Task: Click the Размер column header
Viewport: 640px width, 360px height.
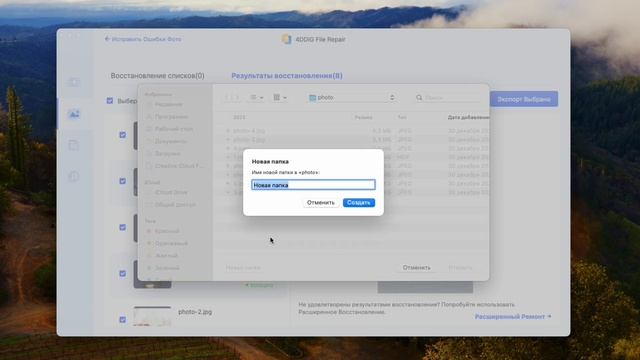Action: click(363, 118)
